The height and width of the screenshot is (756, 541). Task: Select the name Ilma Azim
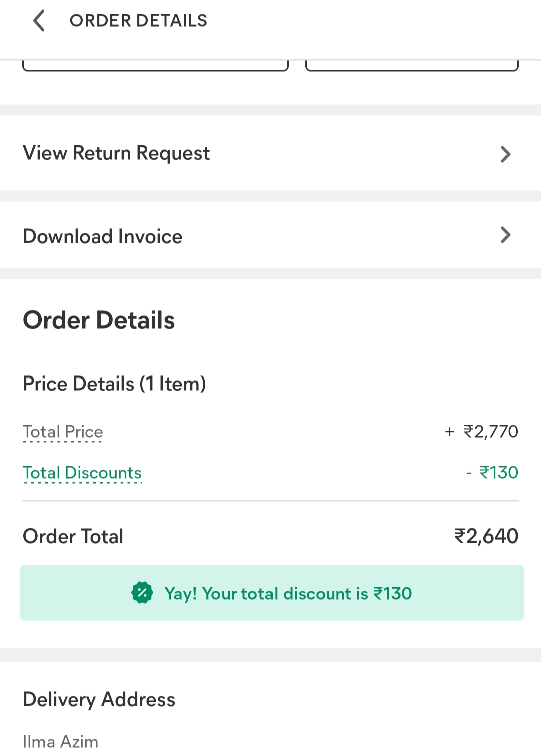point(61,741)
